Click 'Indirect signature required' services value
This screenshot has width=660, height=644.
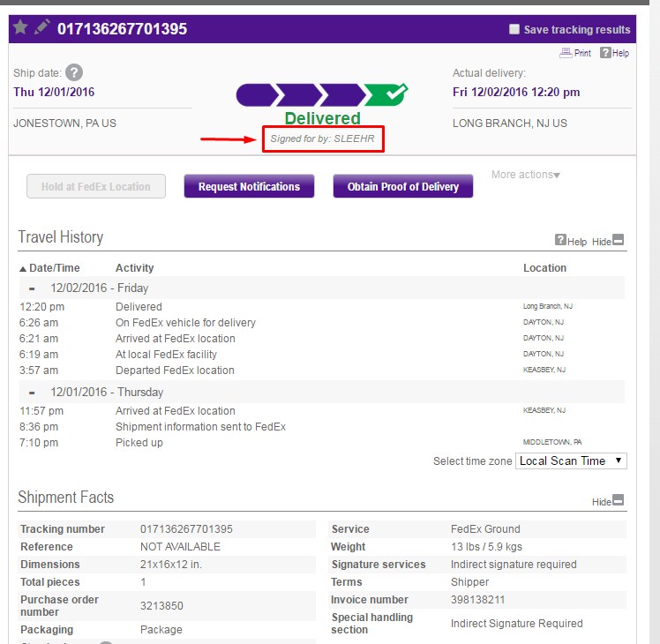point(514,565)
